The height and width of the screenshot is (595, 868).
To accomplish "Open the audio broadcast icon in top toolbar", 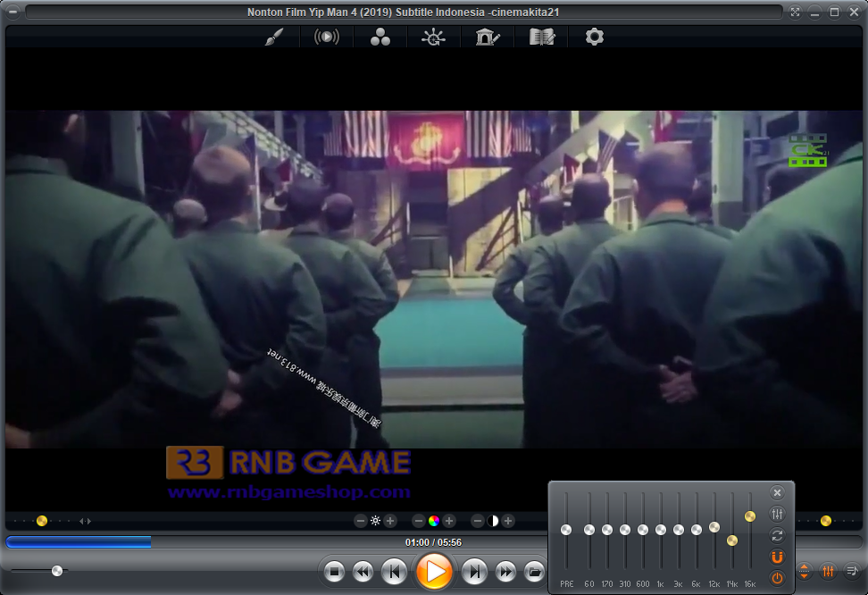I will 327,38.
